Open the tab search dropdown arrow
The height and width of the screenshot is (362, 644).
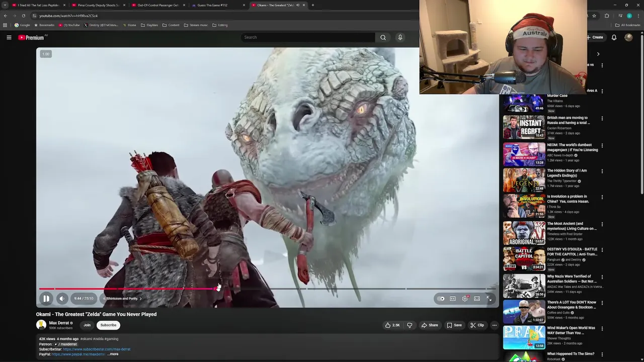5,5
